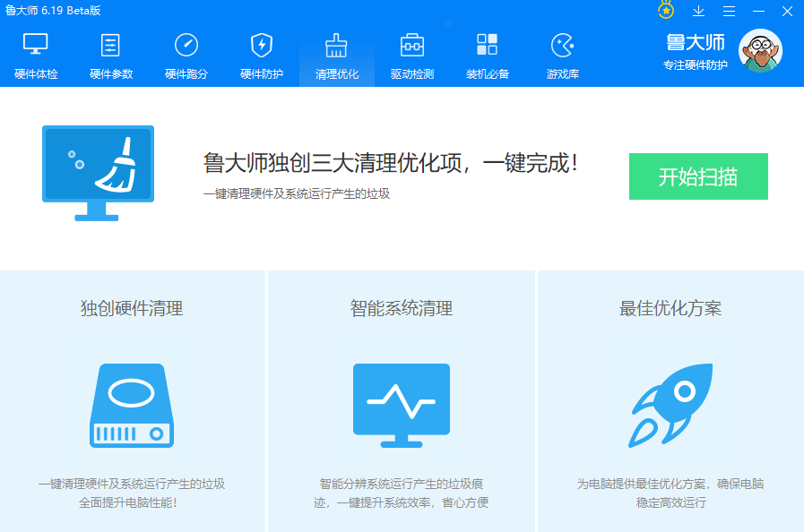
Task: Open the 游戏库 game library tab
Action: pyautogui.click(x=563, y=57)
